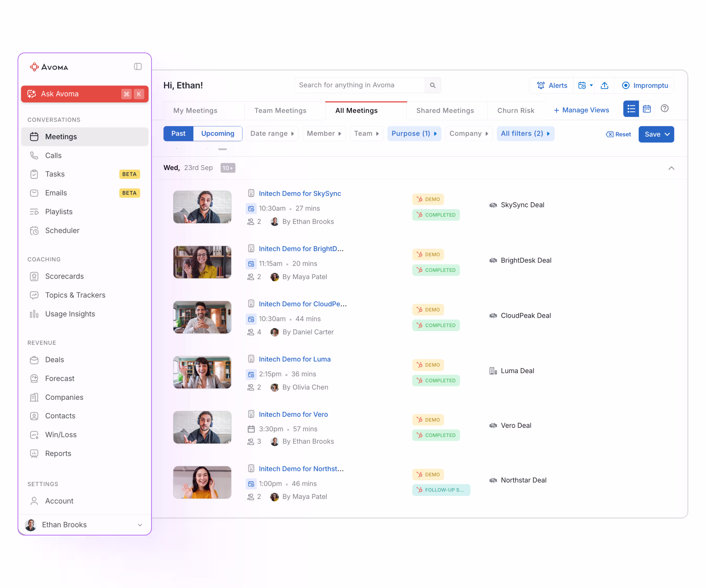Collapse the Wed 23rd Sep section
The height and width of the screenshot is (588, 706).
[671, 168]
